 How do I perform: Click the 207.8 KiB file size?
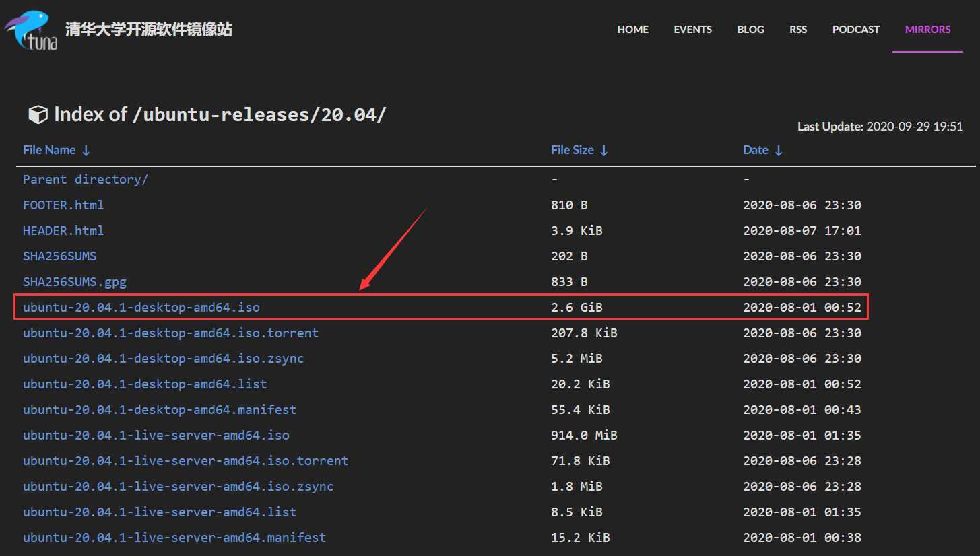584,333
